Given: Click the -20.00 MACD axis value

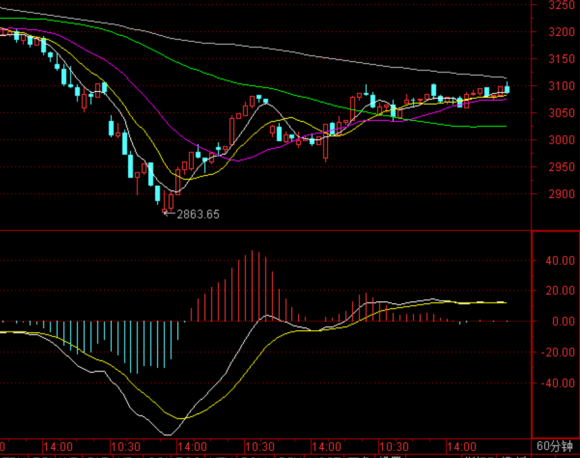Looking at the screenshot, I should [558, 352].
